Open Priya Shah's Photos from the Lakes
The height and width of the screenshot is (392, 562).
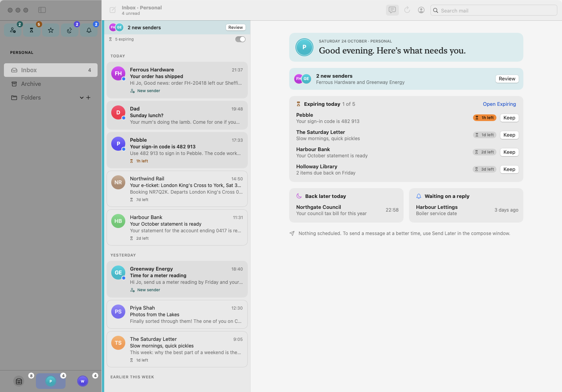(x=177, y=314)
